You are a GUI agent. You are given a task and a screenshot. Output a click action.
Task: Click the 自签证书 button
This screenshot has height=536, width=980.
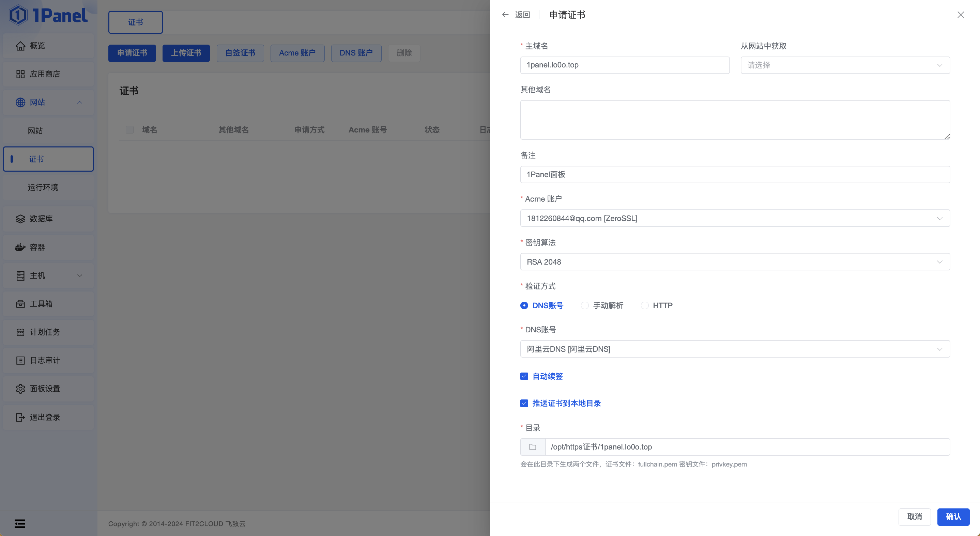(x=240, y=53)
